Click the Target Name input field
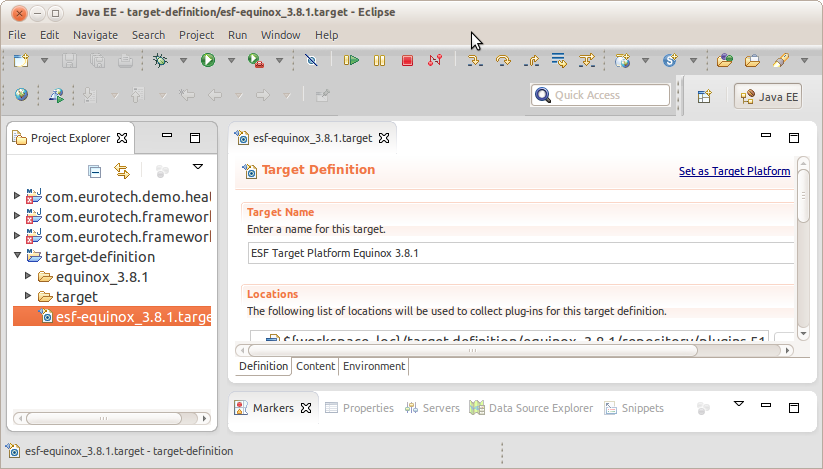The height and width of the screenshot is (469, 823). pyautogui.click(x=521, y=253)
